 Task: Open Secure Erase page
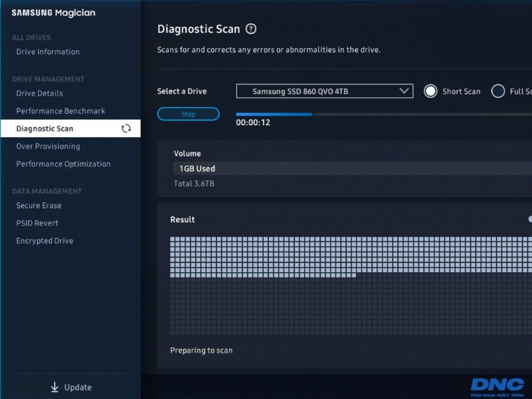[x=39, y=205]
